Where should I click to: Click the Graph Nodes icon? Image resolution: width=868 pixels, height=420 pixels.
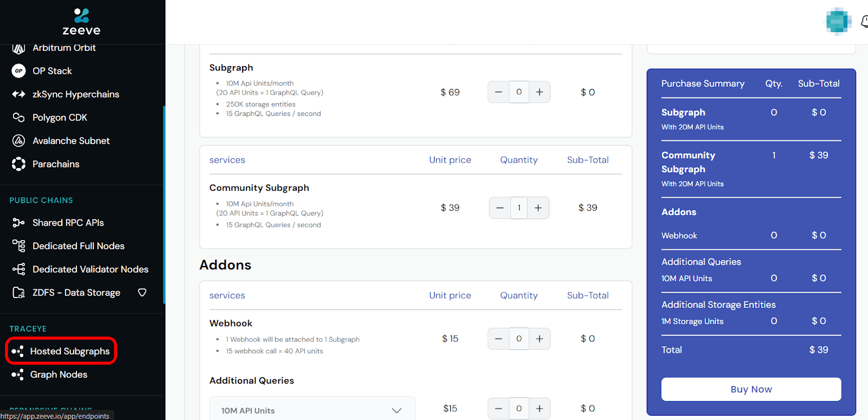point(17,374)
